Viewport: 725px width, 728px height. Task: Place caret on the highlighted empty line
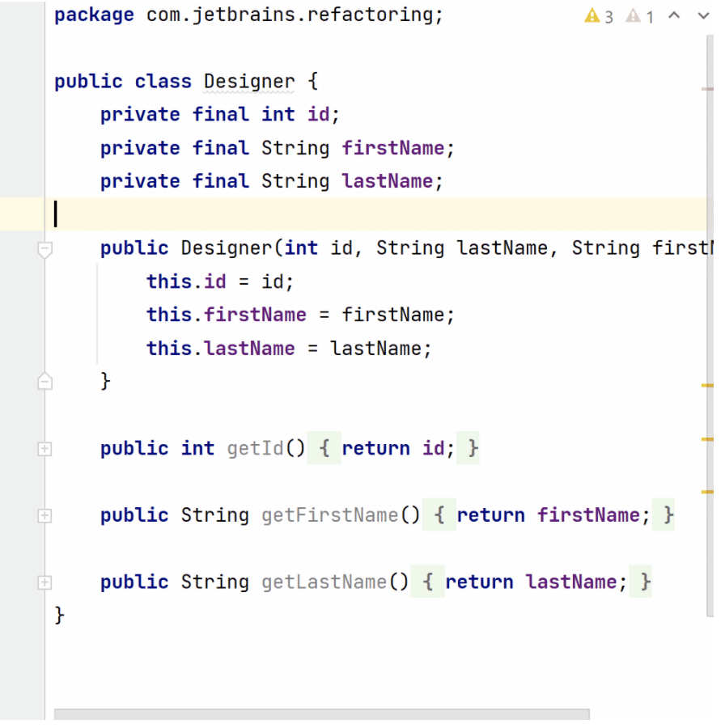tap(324, 214)
